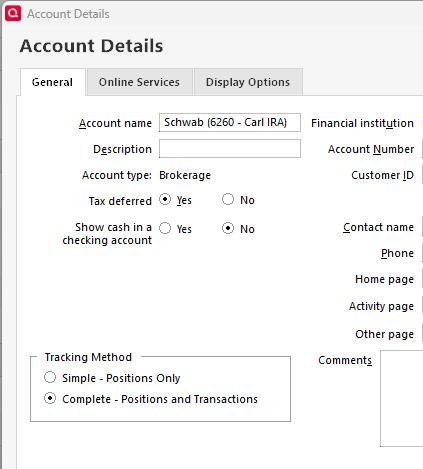Click the Financial institution label
423x469 pixels.
(x=362, y=123)
